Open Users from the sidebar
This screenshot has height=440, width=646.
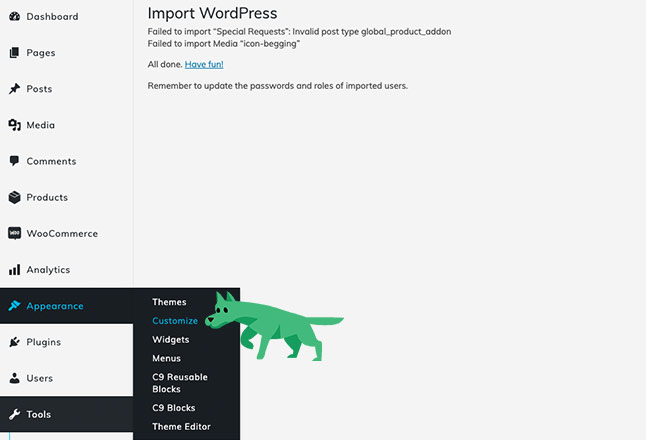point(40,378)
